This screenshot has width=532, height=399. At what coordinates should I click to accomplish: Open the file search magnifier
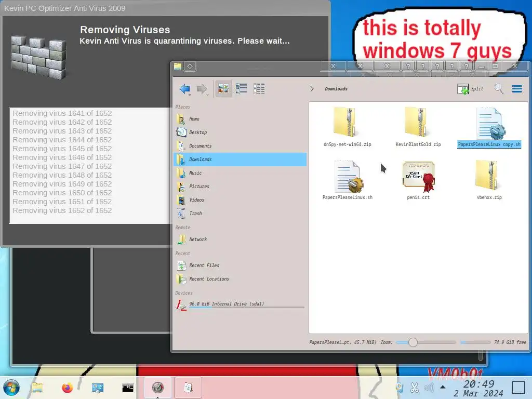click(499, 89)
